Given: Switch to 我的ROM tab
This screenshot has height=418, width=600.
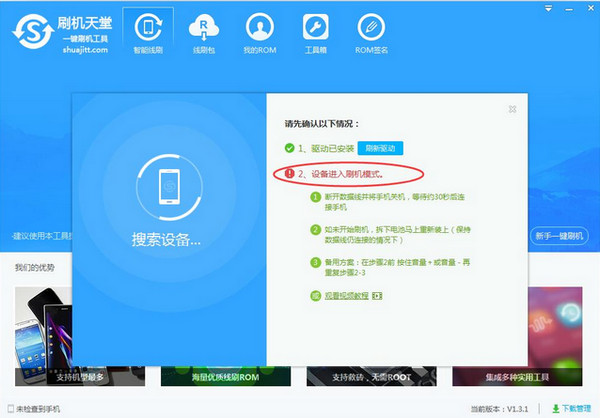Looking at the screenshot, I should point(260,33).
